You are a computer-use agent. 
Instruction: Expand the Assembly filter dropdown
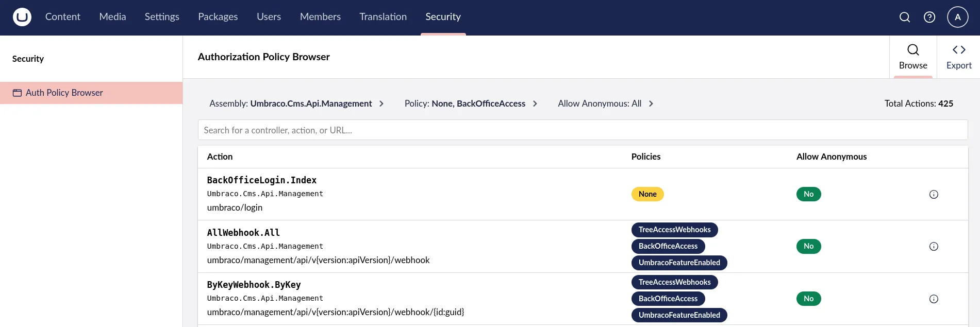[x=297, y=104]
